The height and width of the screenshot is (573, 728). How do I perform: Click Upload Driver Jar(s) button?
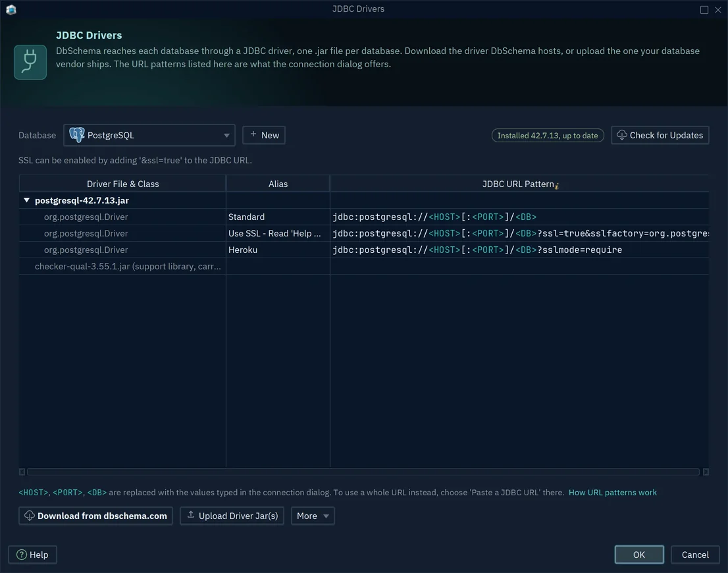[232, 516]
